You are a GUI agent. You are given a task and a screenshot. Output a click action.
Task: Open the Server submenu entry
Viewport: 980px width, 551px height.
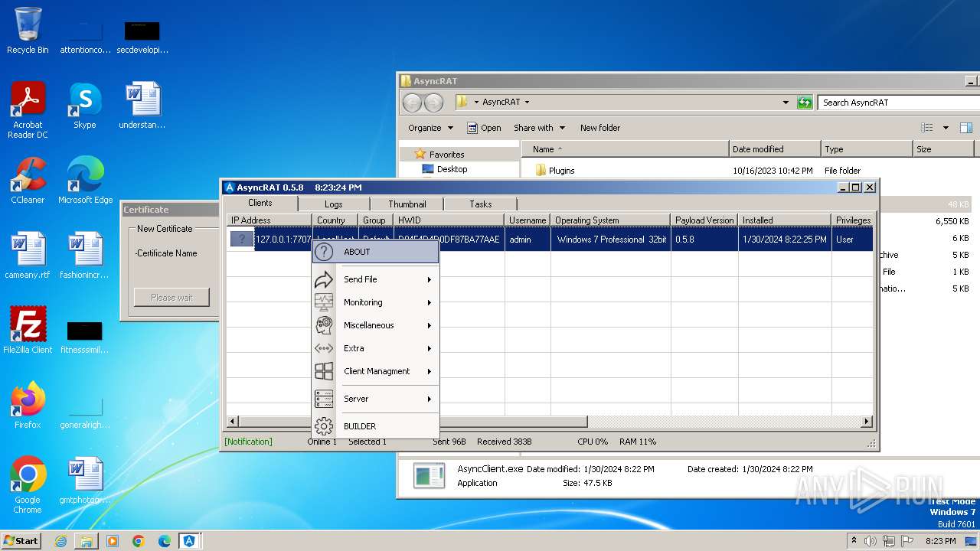click(x=375, y=399)
